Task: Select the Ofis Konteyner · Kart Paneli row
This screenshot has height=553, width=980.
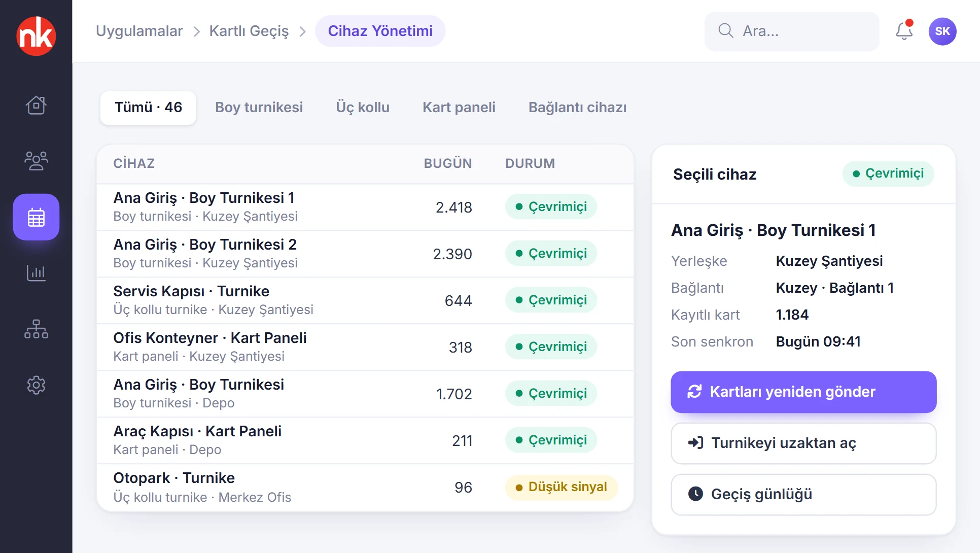Action: 365,347
